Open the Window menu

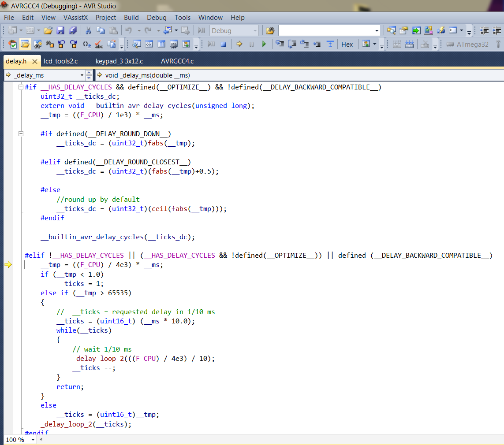pos(210,18)
